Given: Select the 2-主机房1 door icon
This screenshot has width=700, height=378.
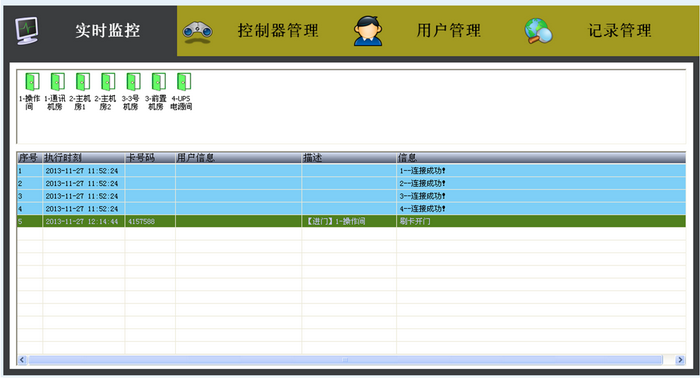Looking at the screenshot, I should [x=83, y=82].
